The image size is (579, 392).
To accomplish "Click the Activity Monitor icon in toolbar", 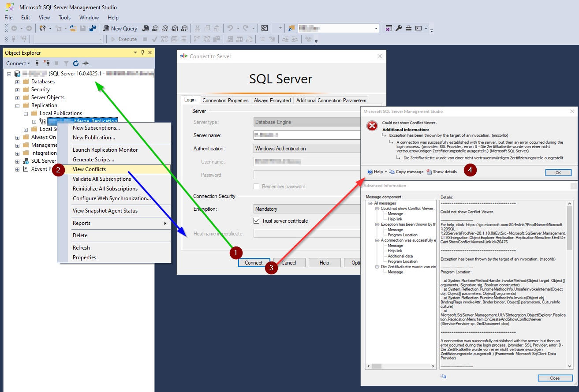I will pos(265,28).
